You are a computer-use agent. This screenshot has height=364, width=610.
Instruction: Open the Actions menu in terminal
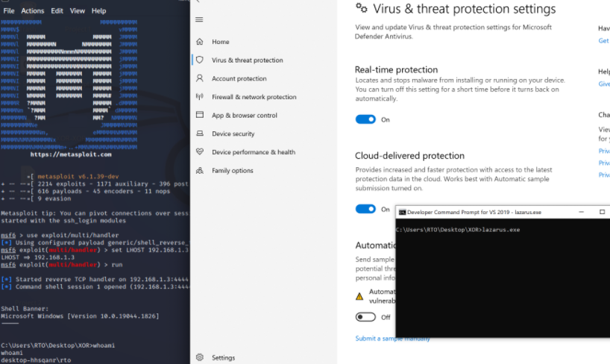click(33, 11)
